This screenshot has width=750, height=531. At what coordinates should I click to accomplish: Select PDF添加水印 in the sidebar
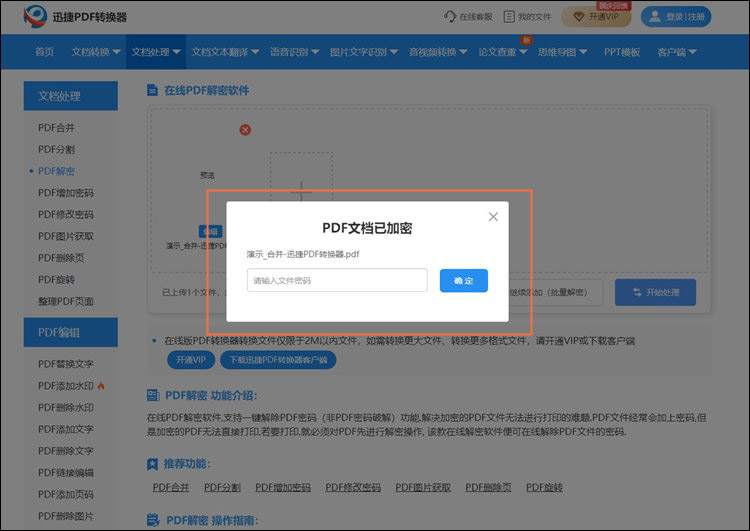[66, 386]
